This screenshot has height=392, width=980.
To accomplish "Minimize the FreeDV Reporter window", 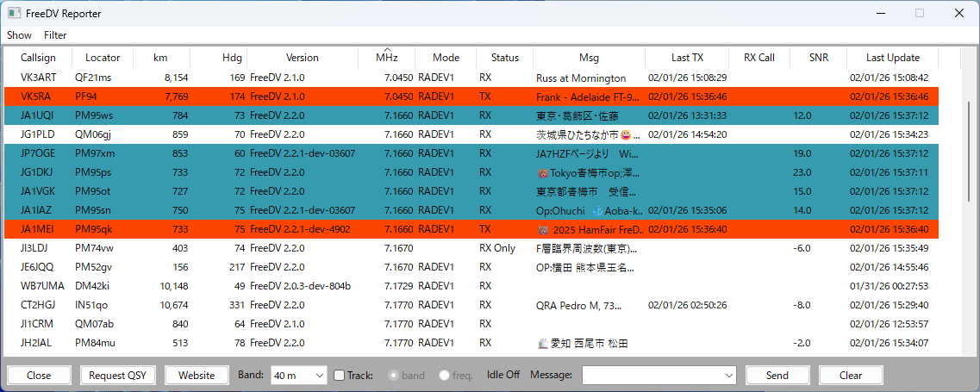I will pyautogui.click(x=881, y=13).
